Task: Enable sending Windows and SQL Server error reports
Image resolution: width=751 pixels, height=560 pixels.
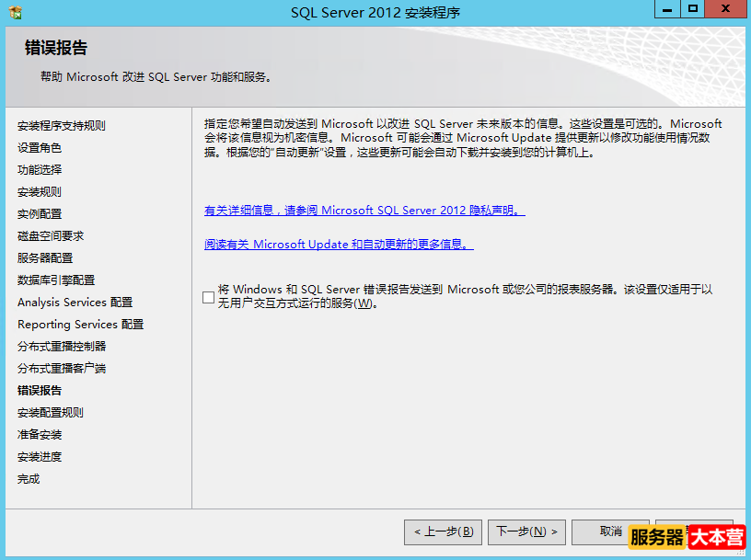Action: (208, 297)
